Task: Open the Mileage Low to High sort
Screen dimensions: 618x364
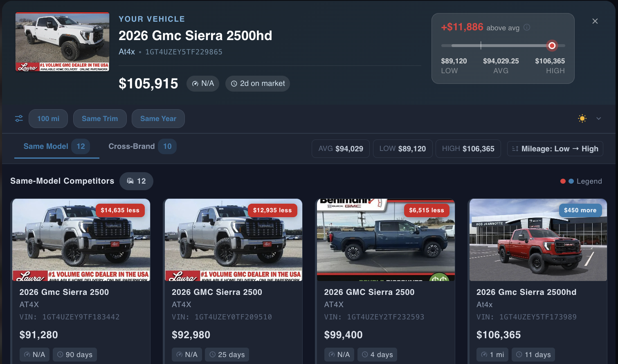Action: tap(555, 149)
